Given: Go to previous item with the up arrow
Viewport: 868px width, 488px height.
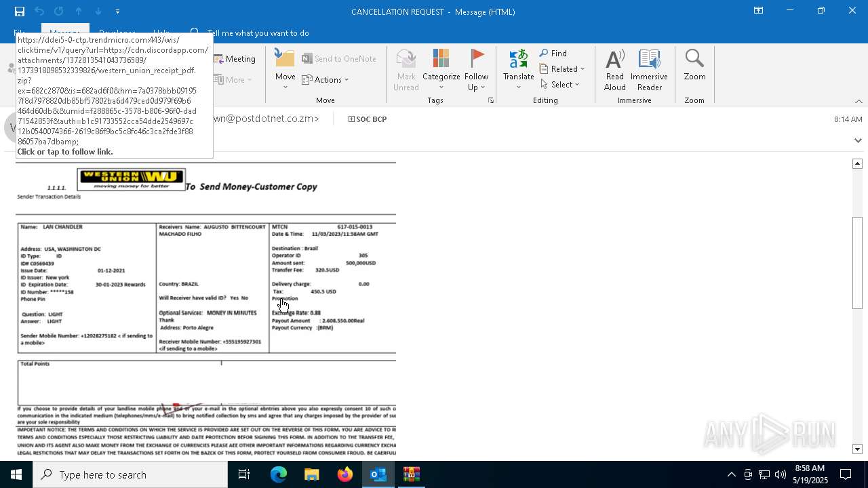Looking at the screenshot, I should (79, 12).
